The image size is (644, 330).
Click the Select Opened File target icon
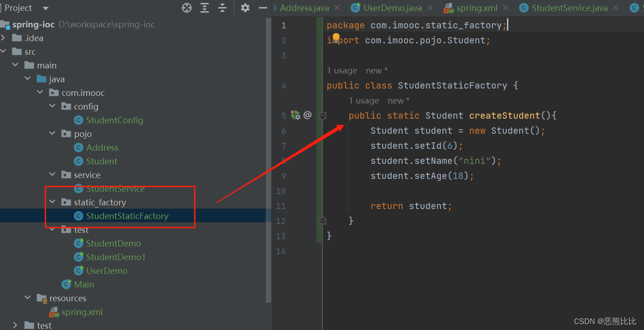[186, 8]
